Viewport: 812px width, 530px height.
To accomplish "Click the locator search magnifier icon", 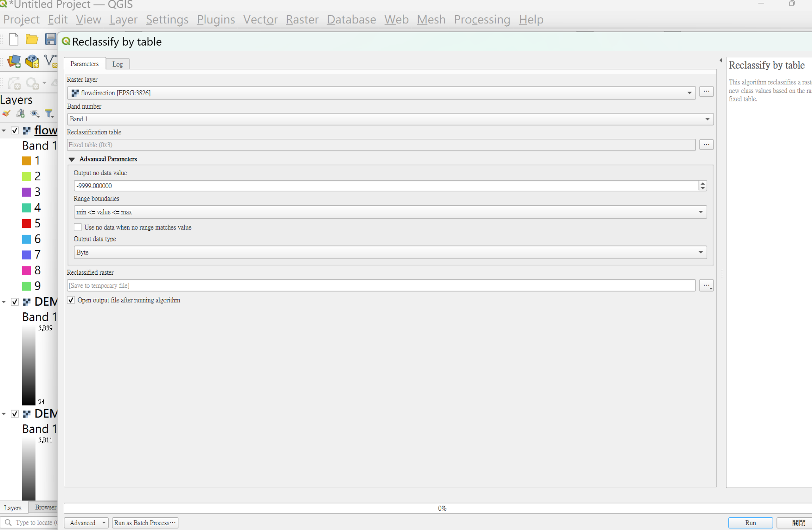I will coord(8,522).
